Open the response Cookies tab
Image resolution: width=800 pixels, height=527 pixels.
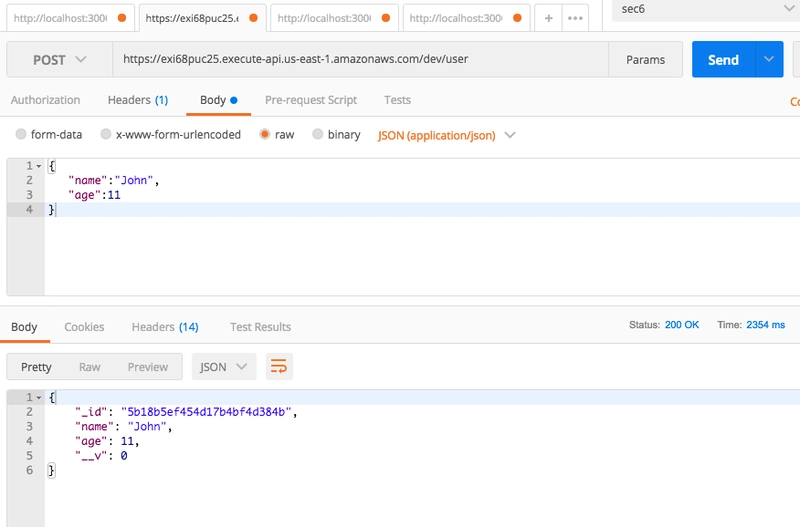[84, 327]
